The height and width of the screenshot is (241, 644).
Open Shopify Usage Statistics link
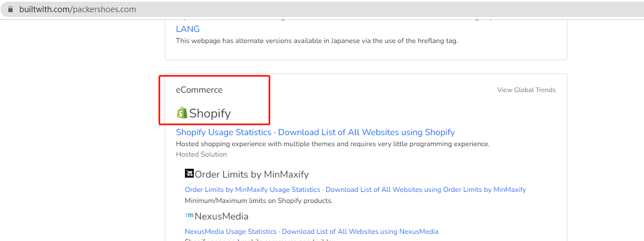[x=223, y=132]
